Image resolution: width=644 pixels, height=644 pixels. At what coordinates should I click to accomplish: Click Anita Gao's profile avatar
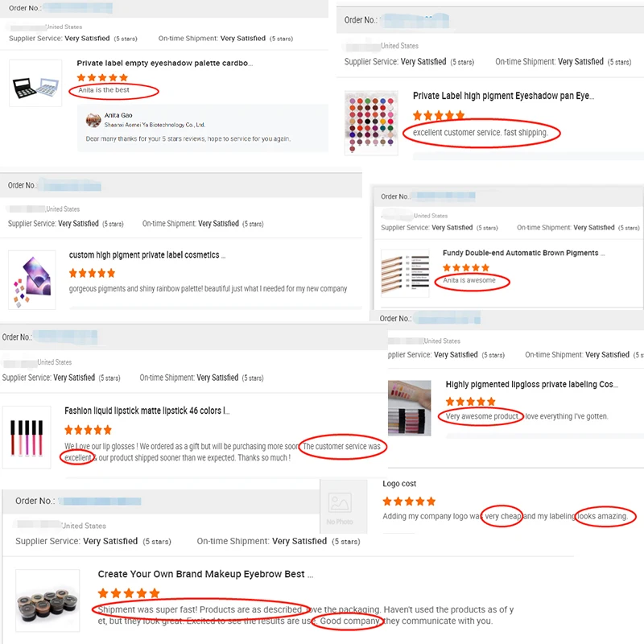[x=93, y=120]
